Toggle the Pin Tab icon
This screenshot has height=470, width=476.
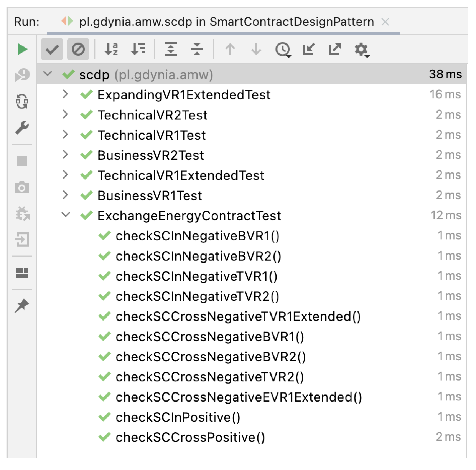pos(22,306)
